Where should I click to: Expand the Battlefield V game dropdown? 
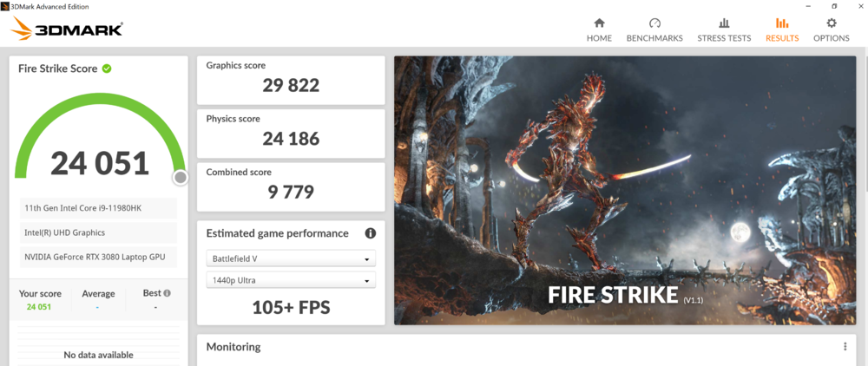point(291,258)
